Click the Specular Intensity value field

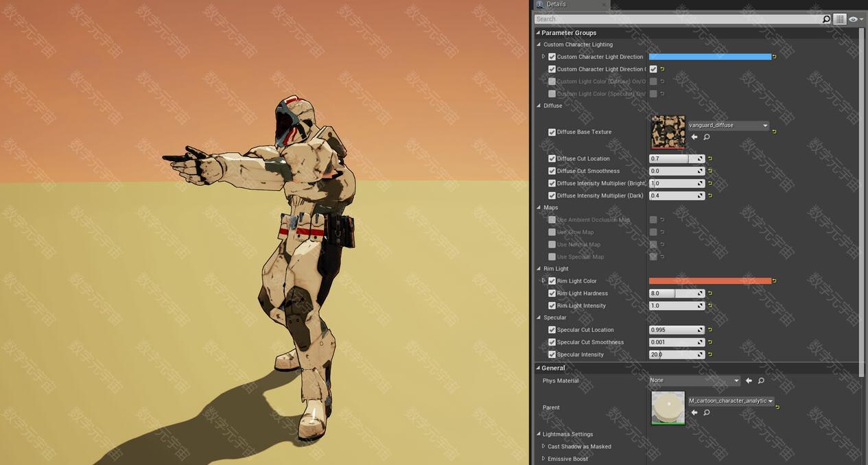(x=677, y=355)
